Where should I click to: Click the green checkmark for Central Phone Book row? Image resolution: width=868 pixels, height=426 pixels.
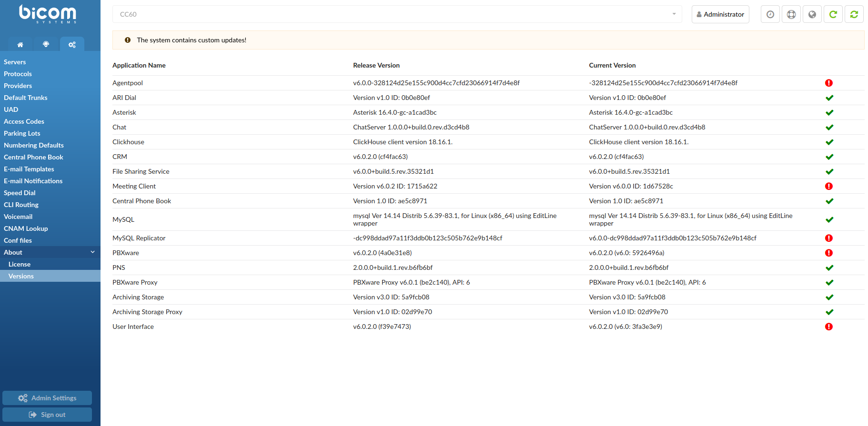[829, 201]
